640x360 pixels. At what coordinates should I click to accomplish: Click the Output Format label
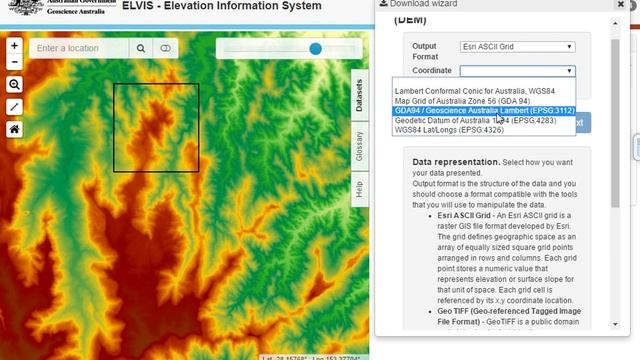[x=425, y=51]
